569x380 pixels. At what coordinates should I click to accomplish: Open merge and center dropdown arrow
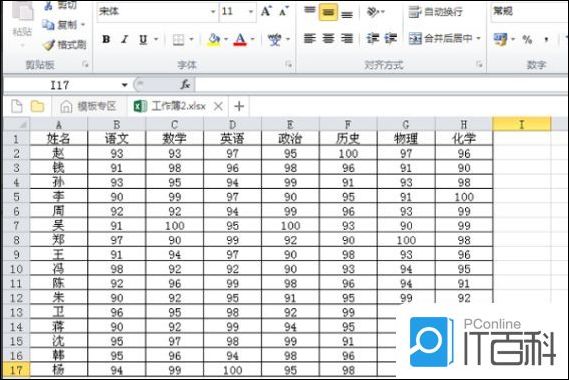tap(478, 38)
